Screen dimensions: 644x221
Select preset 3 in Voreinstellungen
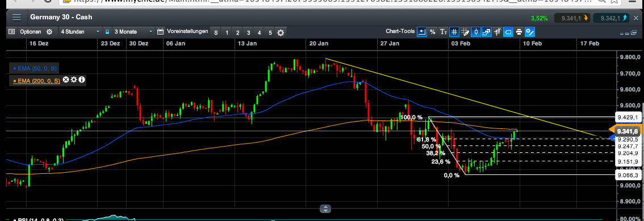click(x=248, y=32)
